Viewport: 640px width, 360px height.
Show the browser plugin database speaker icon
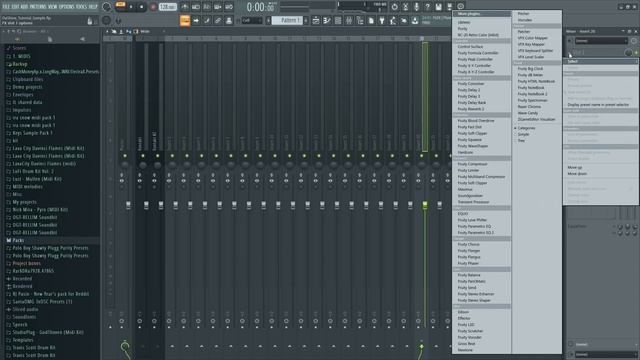tap(82, 39)
